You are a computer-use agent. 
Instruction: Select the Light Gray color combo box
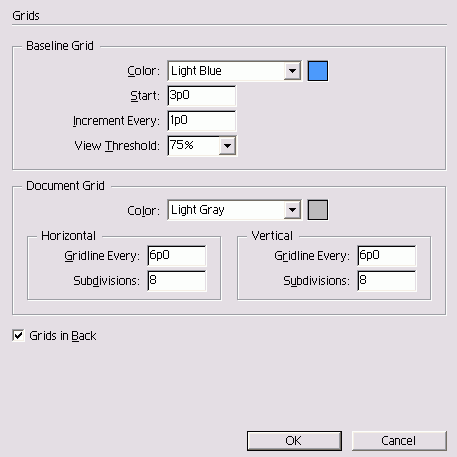tap(235, 210)
